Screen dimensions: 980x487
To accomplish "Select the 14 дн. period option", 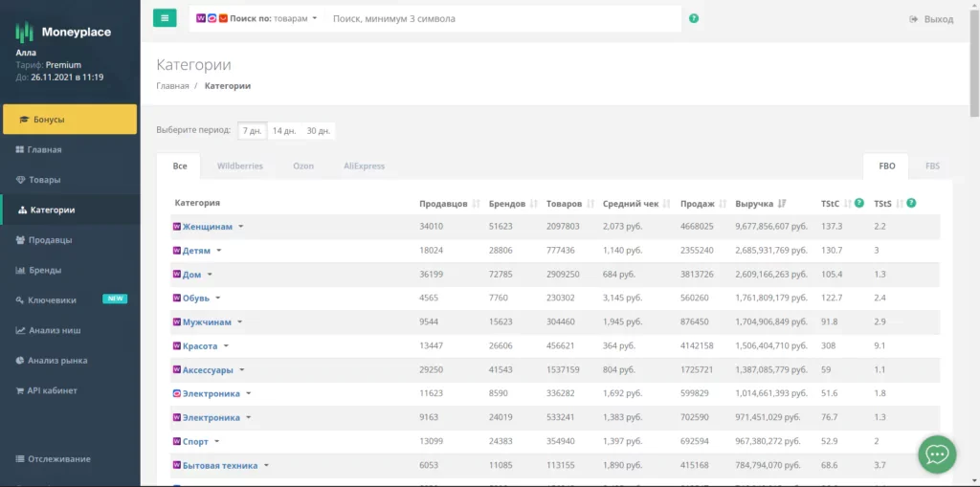I will pyautogui.click(x=283, y=131).
